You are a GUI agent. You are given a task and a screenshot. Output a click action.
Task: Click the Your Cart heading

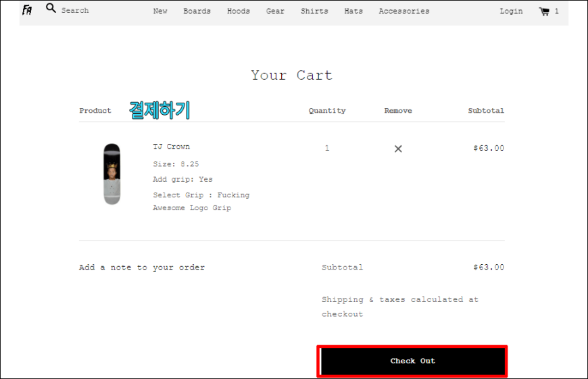coord(292,76)
